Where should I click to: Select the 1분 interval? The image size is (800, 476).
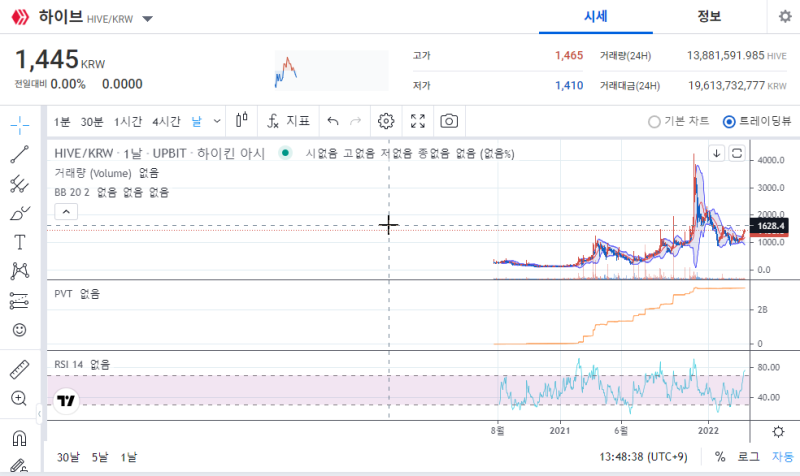click(x=62, y=121)
